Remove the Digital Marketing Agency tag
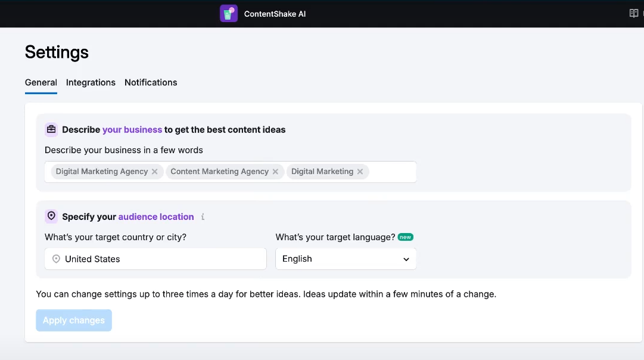644x360 pixels. 154,172
